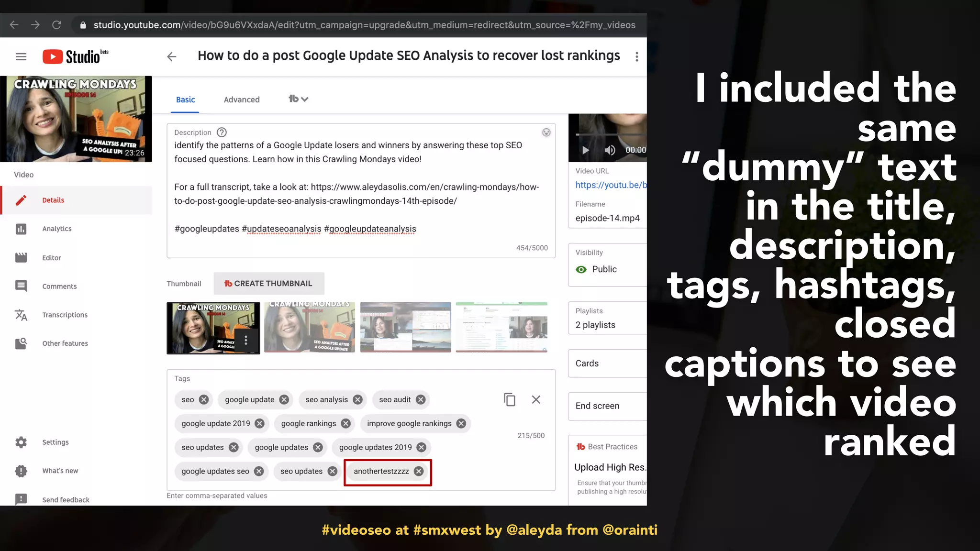
Task: Open options menu on selected thumbnail
Action: click(x=246, y=340)
